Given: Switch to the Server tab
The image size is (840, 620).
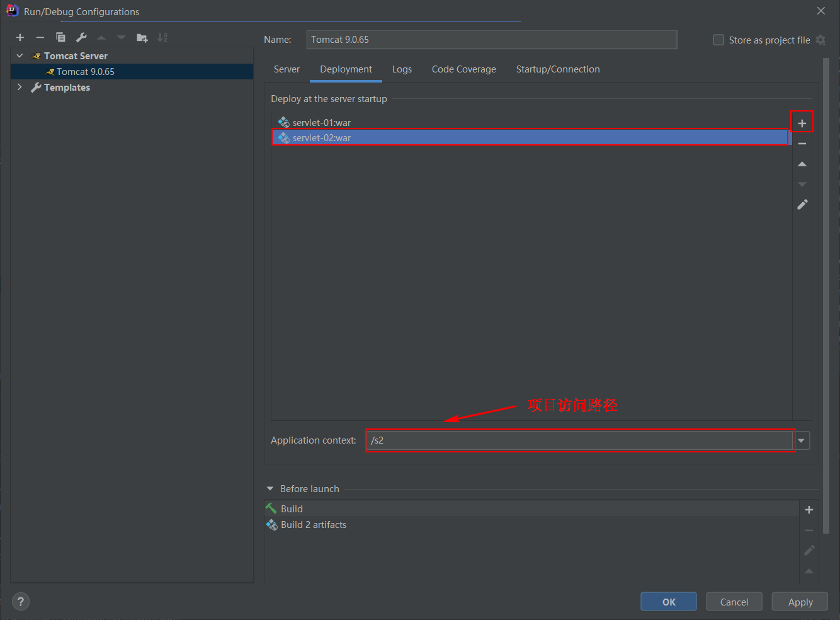Looking at the screenshot, I should click(287, 69).
